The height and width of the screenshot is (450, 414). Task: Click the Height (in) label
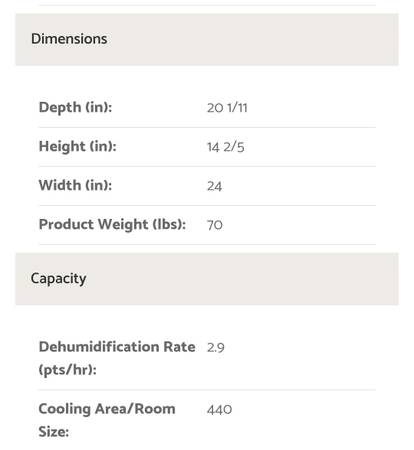point(78,147)
